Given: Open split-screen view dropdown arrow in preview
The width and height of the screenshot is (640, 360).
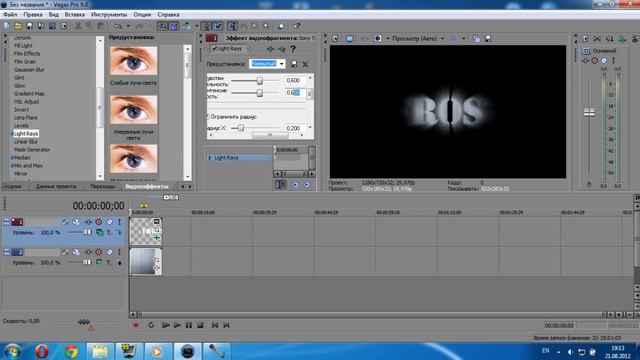Looking at the screenshot, I should pyautogui.click(x=388, y=38).
